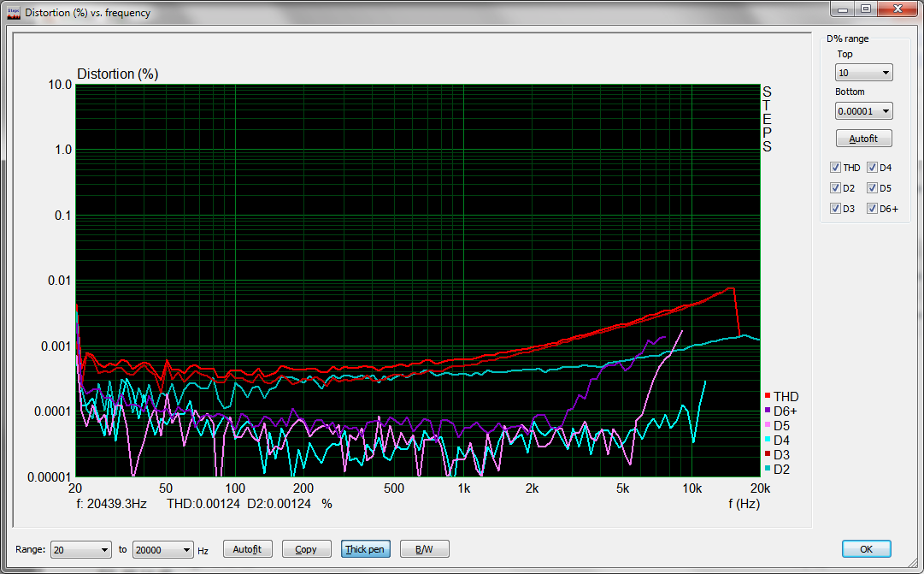The height and width of the screenshot is (574, 924).
Task: Toggle the D2 harmonic checkbox
Action: point(835,188)
